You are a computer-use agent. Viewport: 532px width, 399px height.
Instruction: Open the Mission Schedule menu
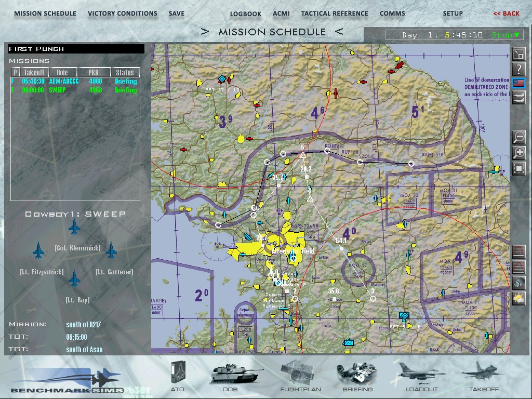45,14
